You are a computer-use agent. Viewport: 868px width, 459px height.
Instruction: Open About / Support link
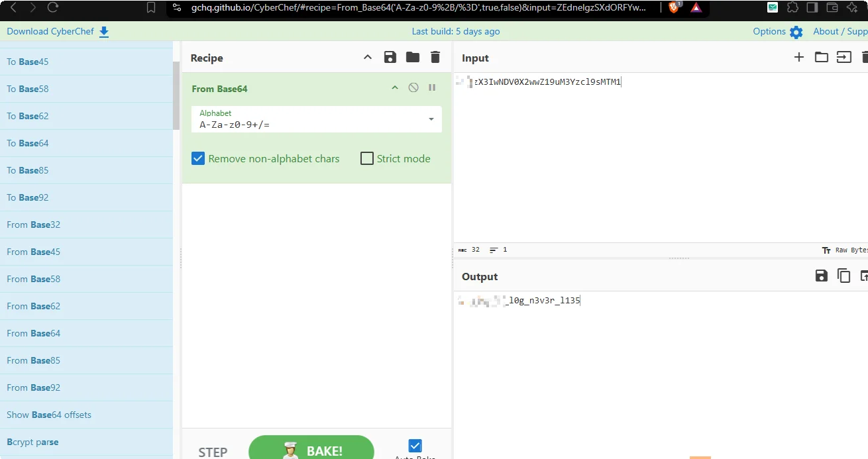click(x=840, y=31)
